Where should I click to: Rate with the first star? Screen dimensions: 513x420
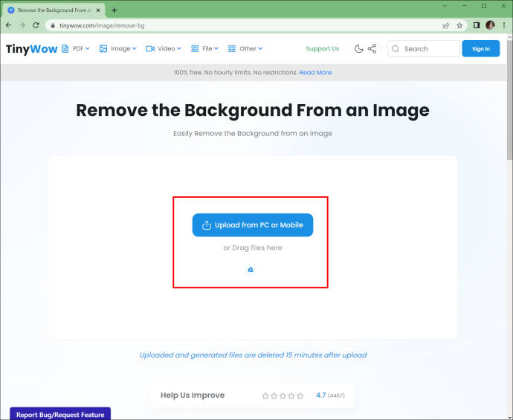pyautogui.click(x=265, y=395)
